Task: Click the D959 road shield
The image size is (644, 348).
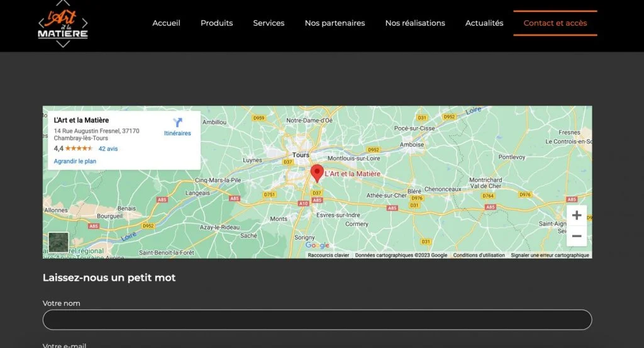Action: (x=258, y=118)
